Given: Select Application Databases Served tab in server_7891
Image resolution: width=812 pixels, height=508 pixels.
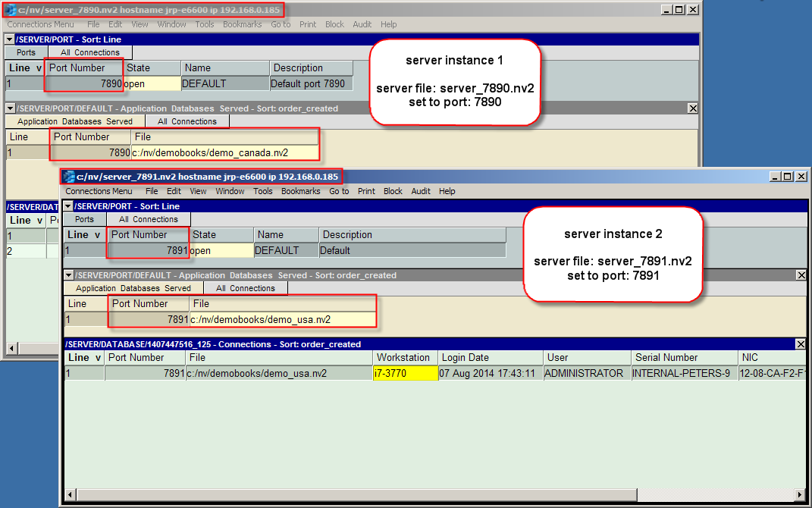Looking at the screenshot, I should coord(133,288).
